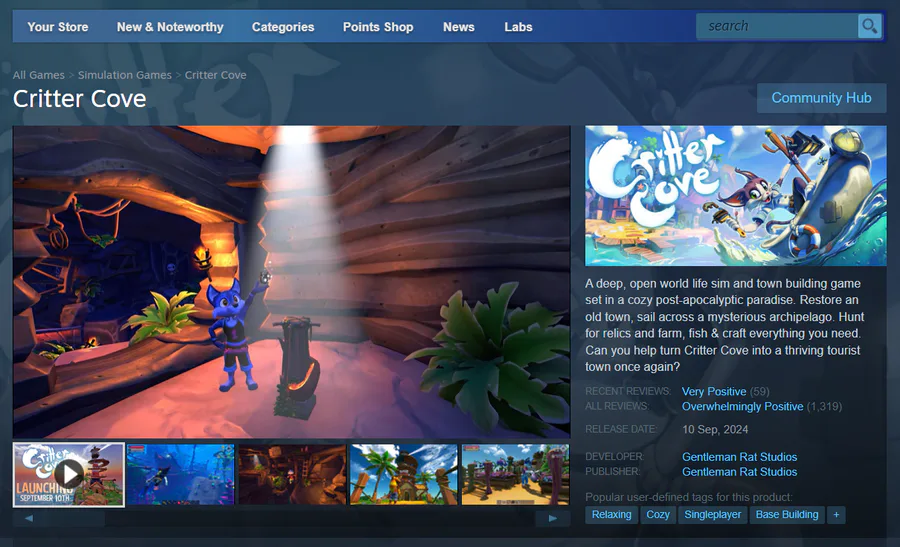Open the News tab
The height and width of the screenshot is (547, 900).
(x=459, y=27)
